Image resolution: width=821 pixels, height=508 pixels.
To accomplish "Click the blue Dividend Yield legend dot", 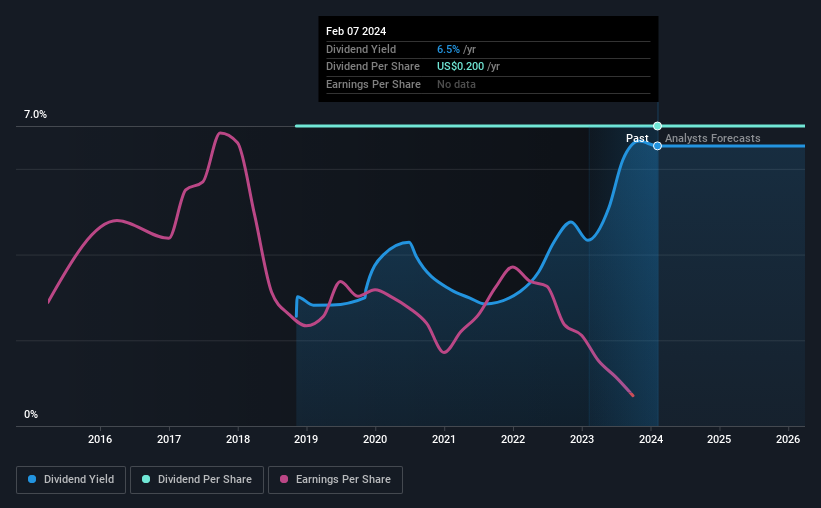I will click(32, 479).
